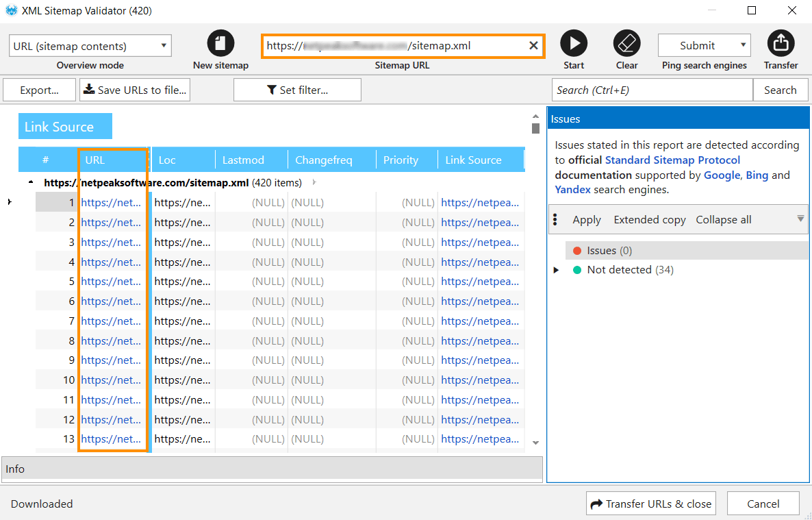Select the Issues (0) tree item
812x520 pixels.
687,251
